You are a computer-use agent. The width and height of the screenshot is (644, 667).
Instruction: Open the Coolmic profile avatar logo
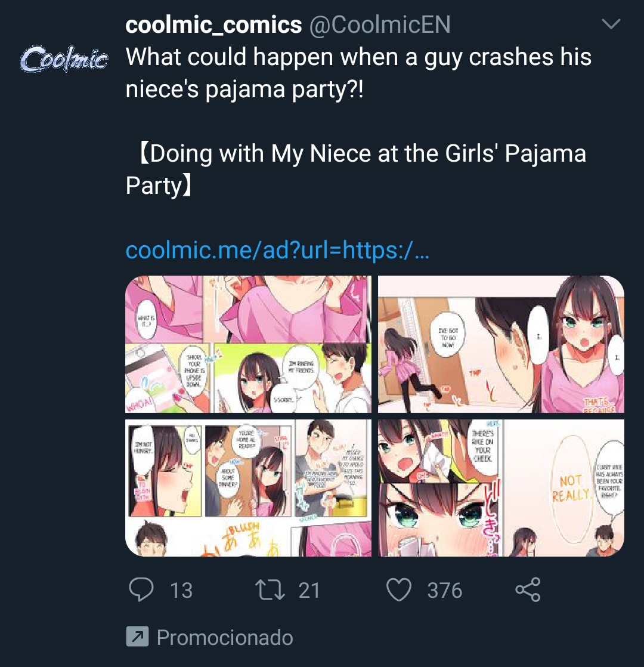(64, 59)
